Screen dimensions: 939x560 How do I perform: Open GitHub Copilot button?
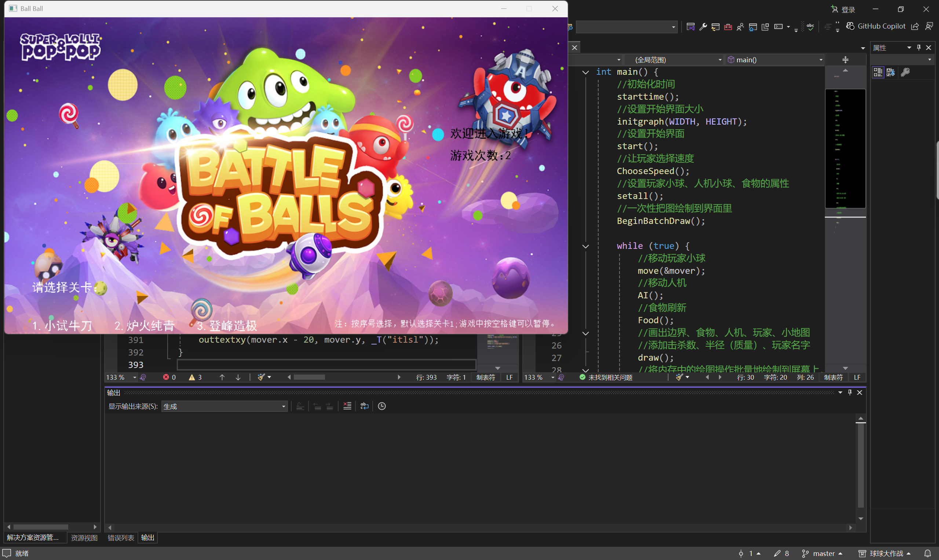pos(876,26)
